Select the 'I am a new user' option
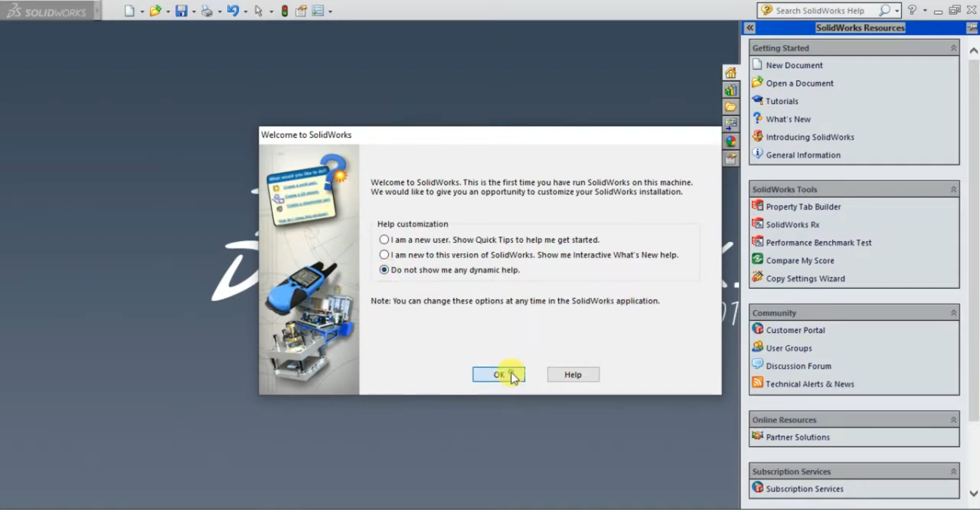 (x=384, y=239)
